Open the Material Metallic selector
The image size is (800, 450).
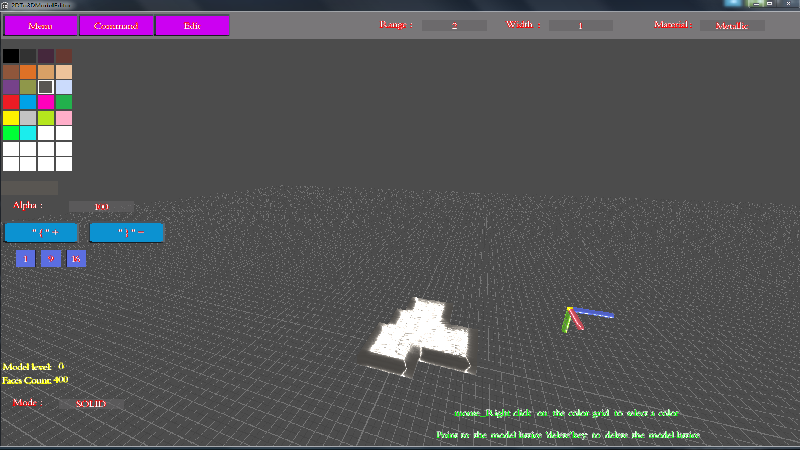[x=731, y=25]
